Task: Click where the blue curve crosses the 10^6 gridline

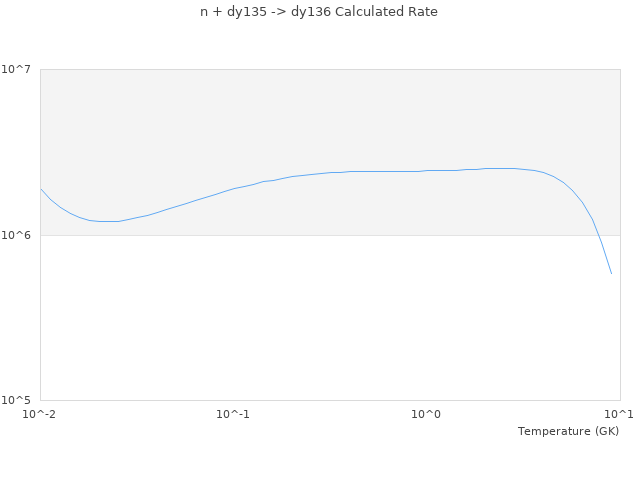Action: pyautogui.click(x=598, y=235)
